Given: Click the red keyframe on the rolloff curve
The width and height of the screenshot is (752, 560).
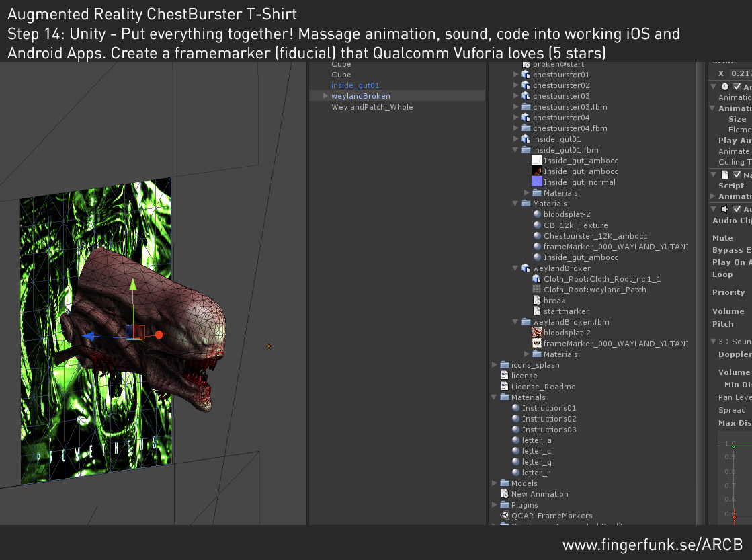Looking at the screenshot, I should click(x=734, y=517).
